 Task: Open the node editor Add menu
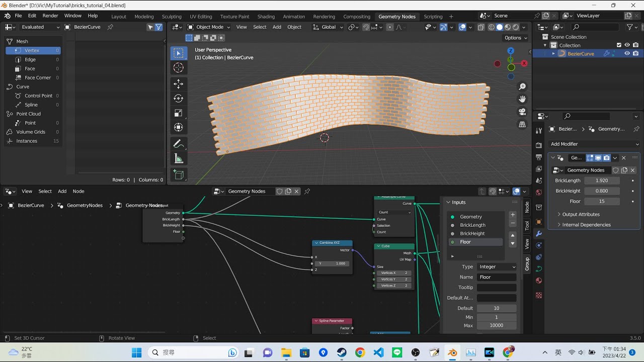tap(62, 192)
